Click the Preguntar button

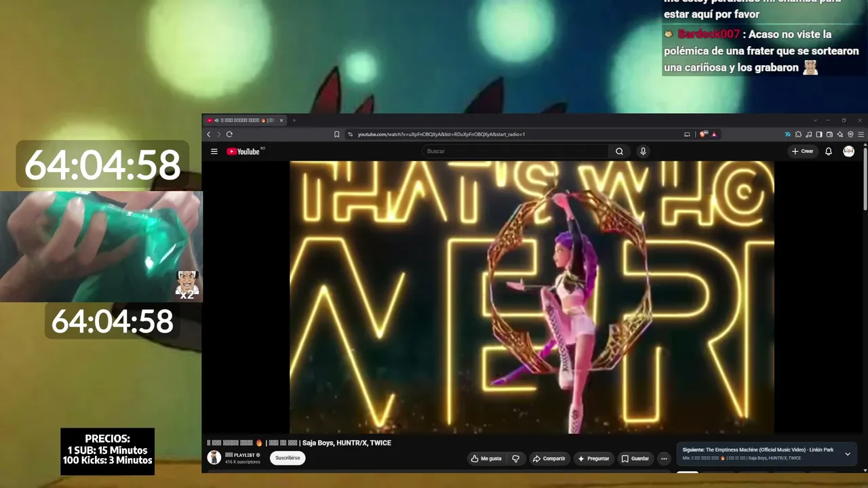593,459
